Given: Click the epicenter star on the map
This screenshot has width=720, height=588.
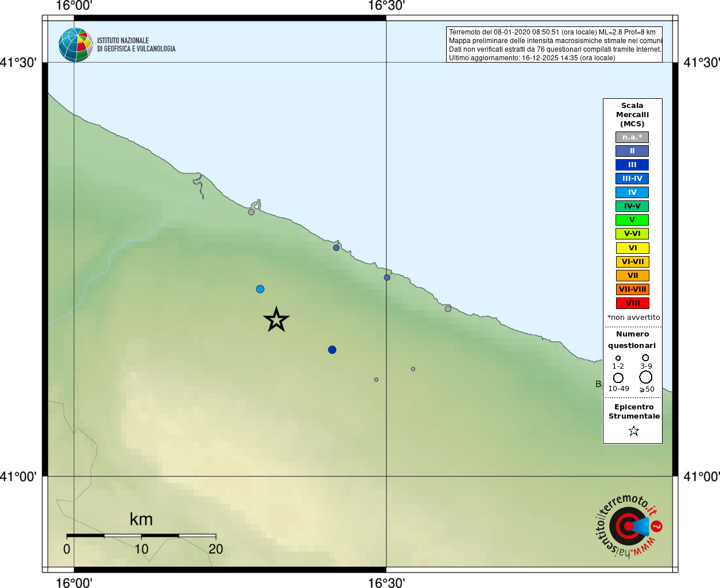Looking at the screenshot, I should pyautogui.click(x=276, y=319).
